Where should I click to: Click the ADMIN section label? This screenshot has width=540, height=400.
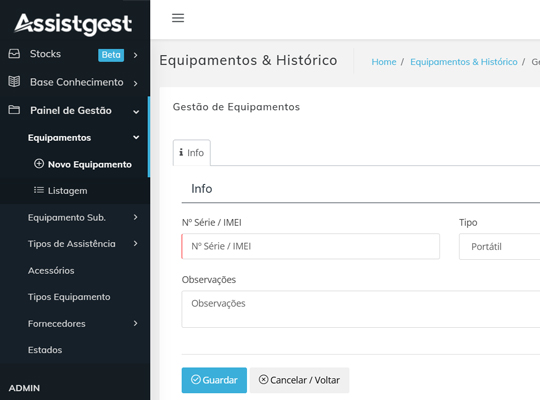[x=24, y=388]
